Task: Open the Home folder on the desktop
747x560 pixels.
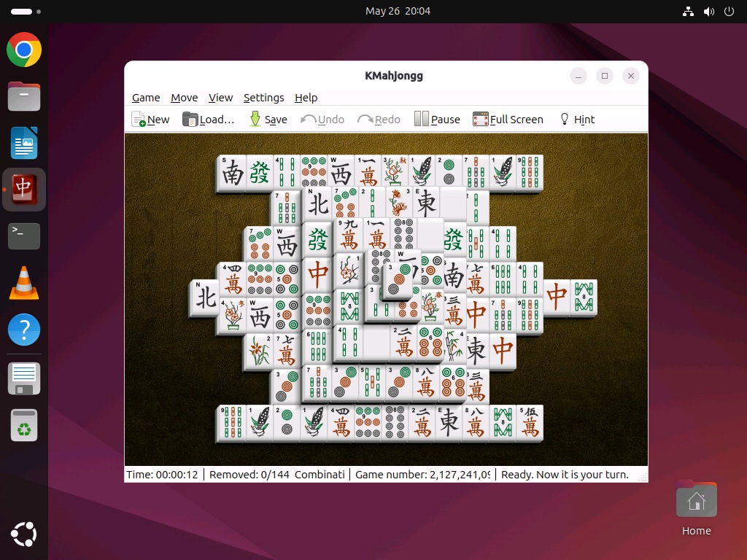Action: click(696, 508)
